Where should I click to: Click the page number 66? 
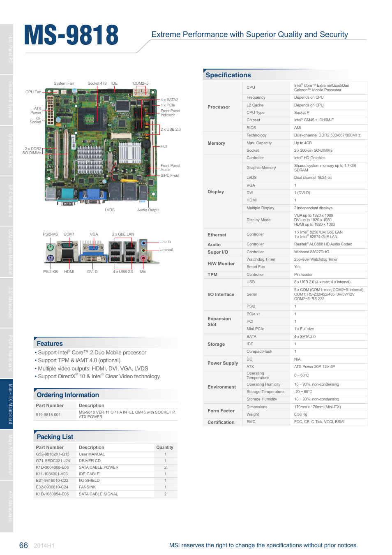point(23,545)
